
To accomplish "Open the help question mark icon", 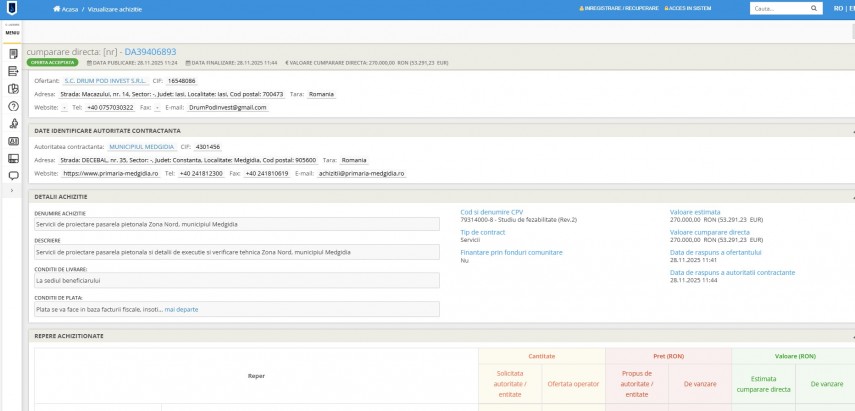I will (x=13, y=105).
